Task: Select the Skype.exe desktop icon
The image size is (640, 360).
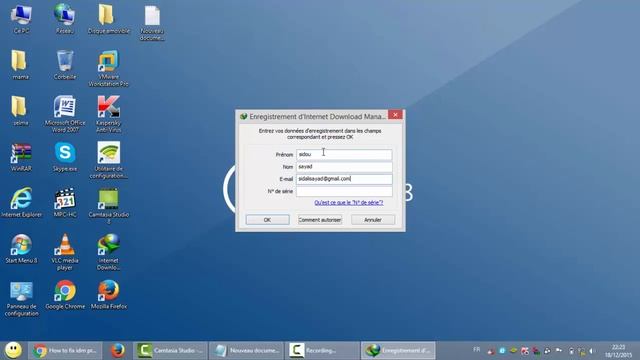Action: tap(64, 157)
